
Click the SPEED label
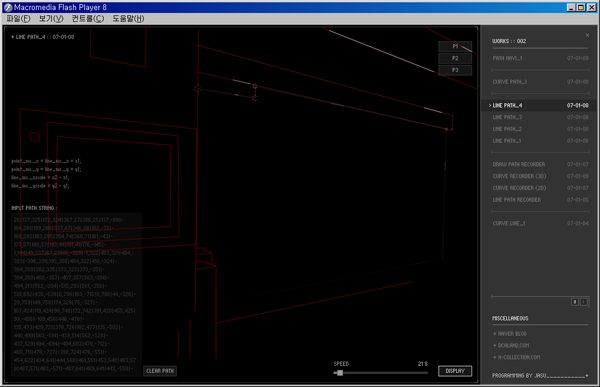[341, 364]
